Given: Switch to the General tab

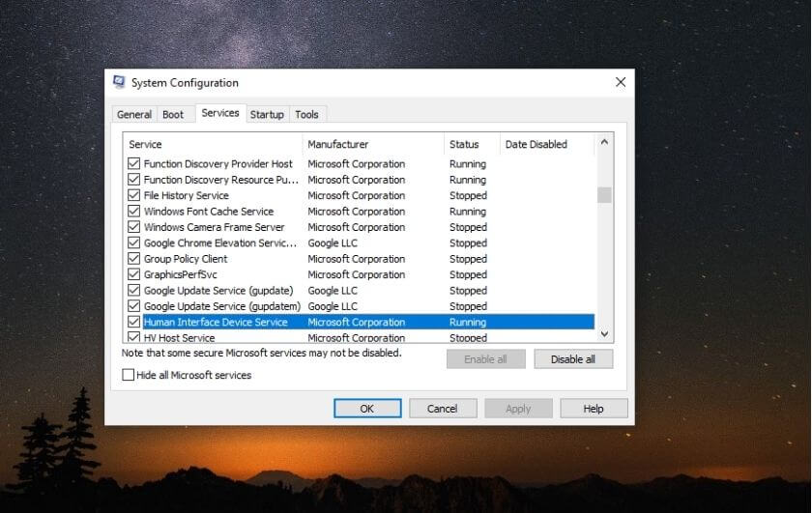Looking at the screenshot, I should [x=134, y=114].
